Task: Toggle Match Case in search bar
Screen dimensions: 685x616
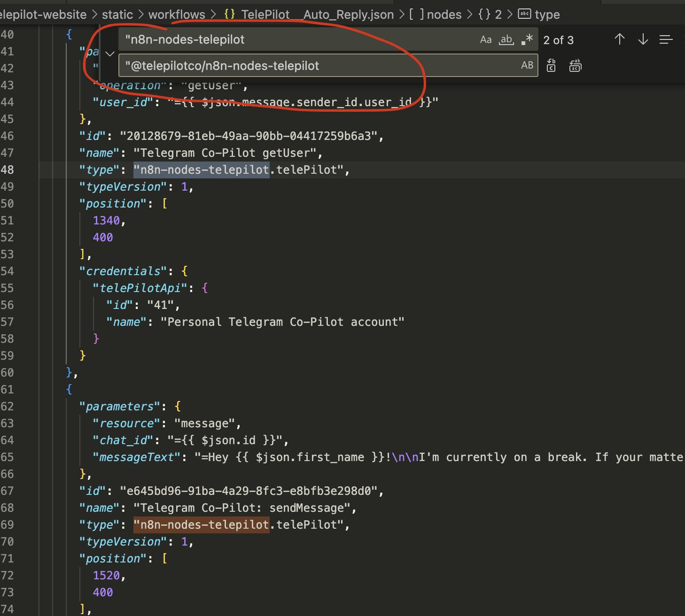Action: [x=485, y=39]
